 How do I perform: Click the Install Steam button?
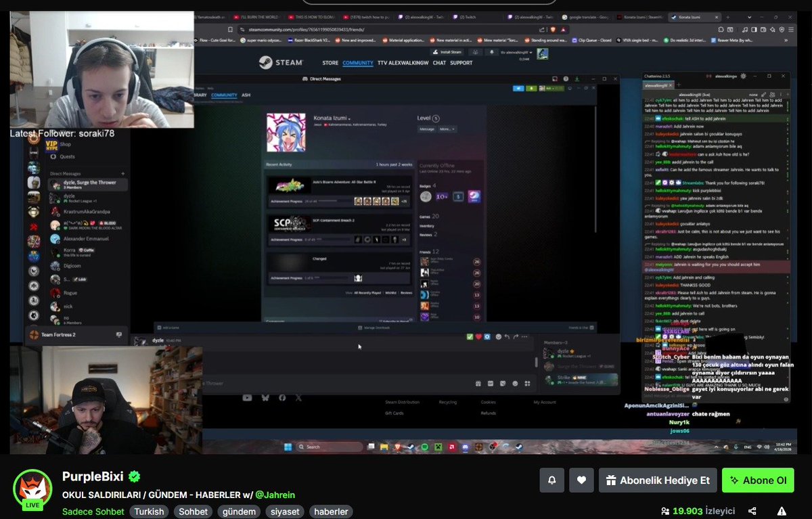(x=447, y=51)
